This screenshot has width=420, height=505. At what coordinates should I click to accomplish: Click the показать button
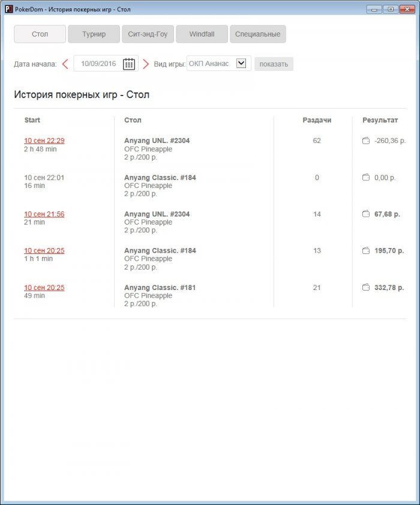pyautogui.click(x=274, y=64)
